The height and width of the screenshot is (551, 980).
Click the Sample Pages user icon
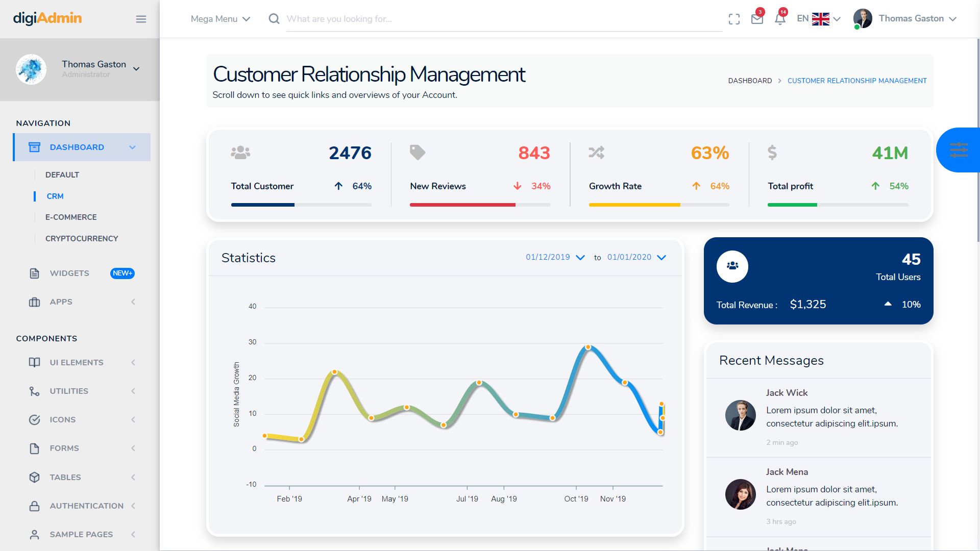34,534
